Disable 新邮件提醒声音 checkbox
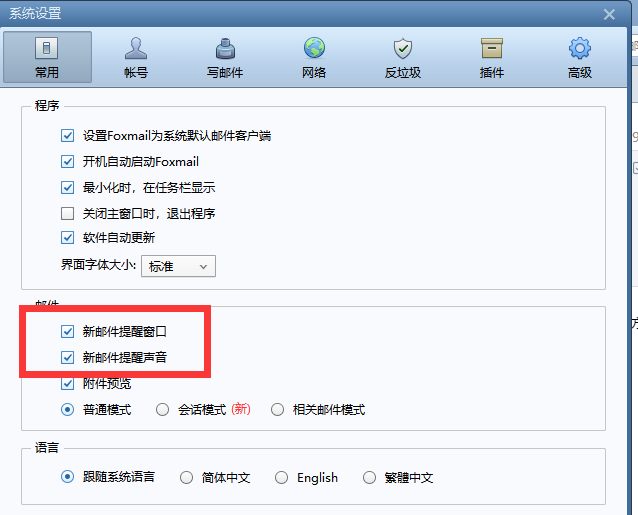This screenshot has width=638, height=515. [x=68, y=358]
